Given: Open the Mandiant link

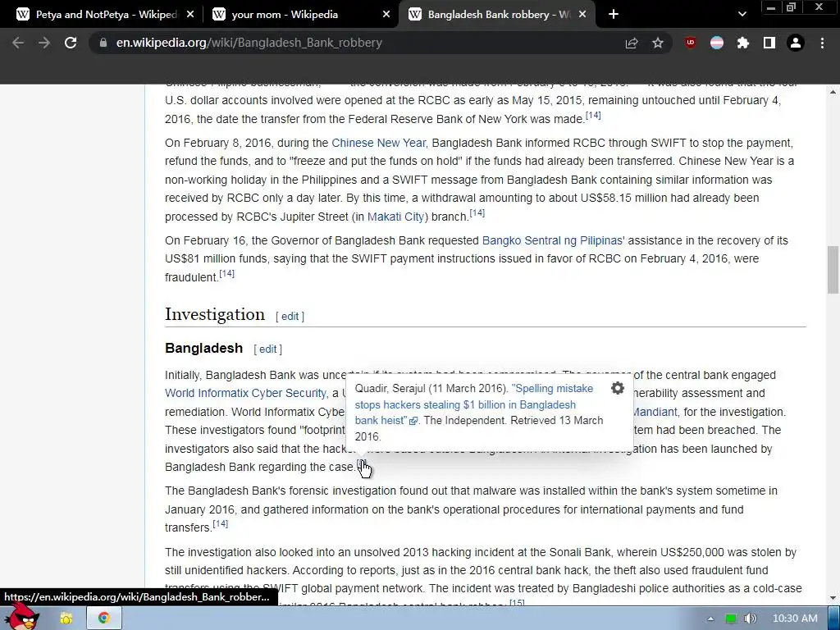Looking at the screenshot, I should [655, 412].
